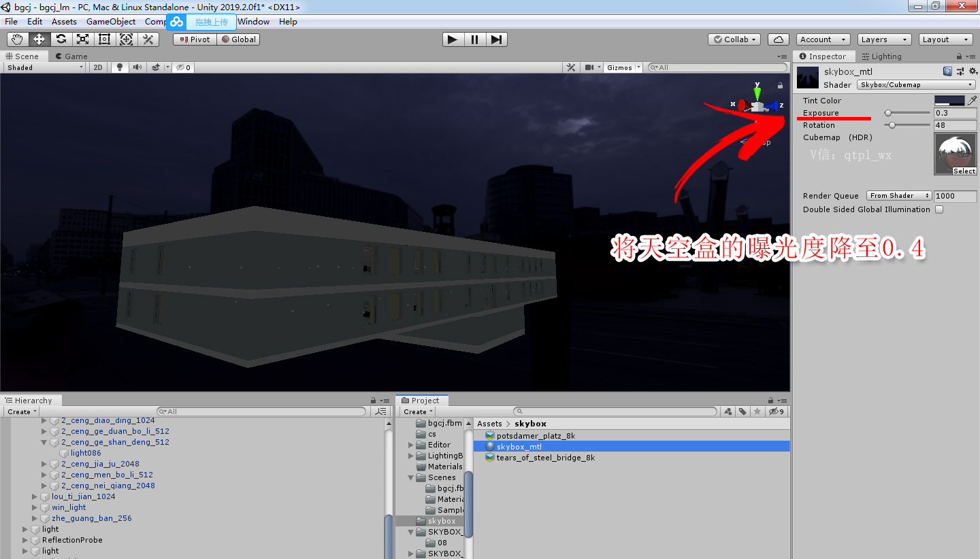Image resolution: width=980 pixels, height=559 pixels.
Task: Toggle scene effects like skybox and fog
Action: 156,67
